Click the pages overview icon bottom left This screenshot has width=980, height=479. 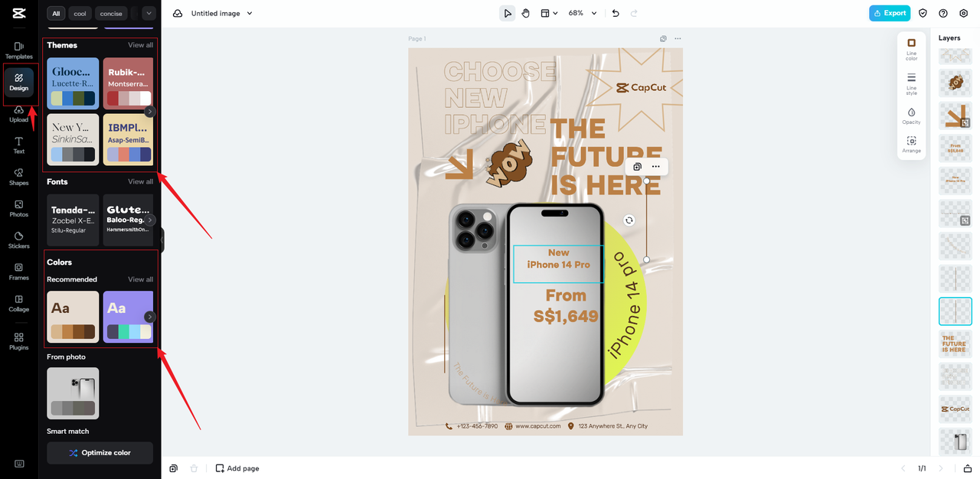(x=174, y=468)
